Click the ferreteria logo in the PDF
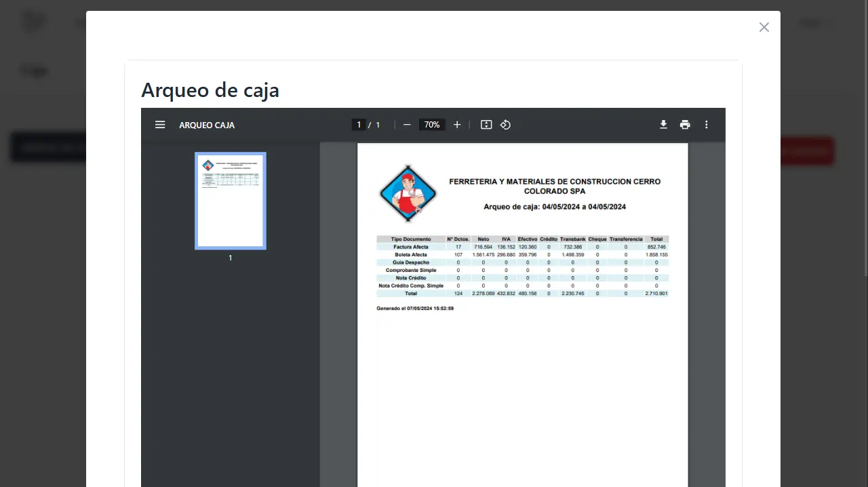The height and width of the screenshot is (487, 868). [408, 193]
